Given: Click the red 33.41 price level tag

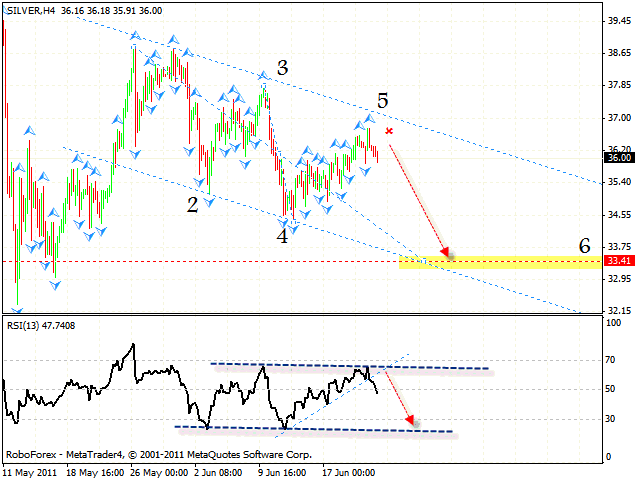Looking at the screenshot, I should pyautogui.click(x=618, y=261).
